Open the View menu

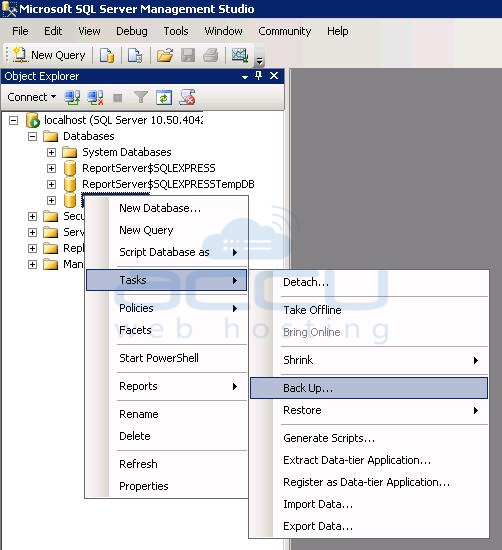[x=89, y=31]
